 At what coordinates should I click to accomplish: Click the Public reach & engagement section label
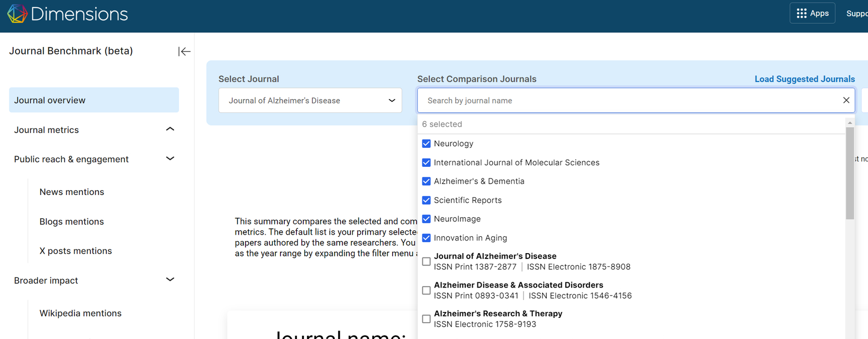(71, 159)
